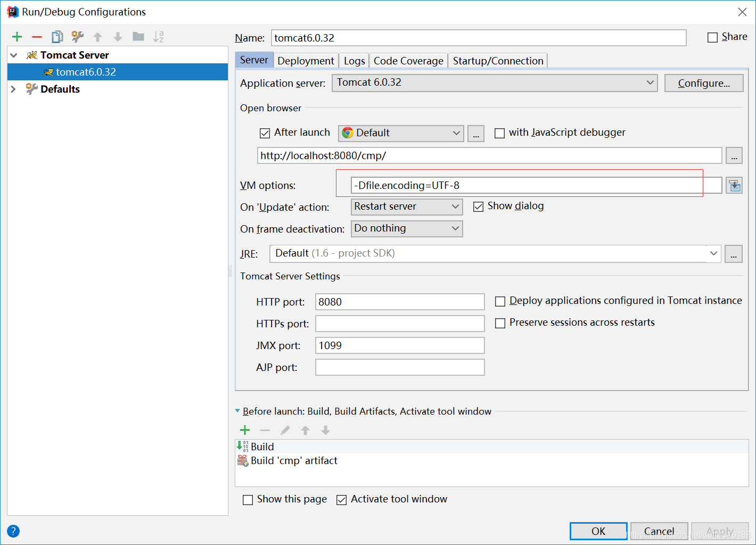Click Configure... button
The height and width of the screenshot is (545, 756).
pos(704,83)
